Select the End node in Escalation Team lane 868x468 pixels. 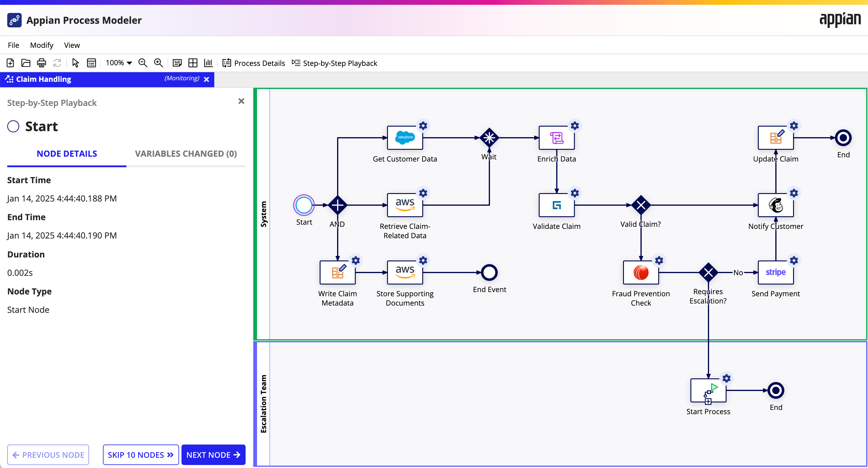776,390
